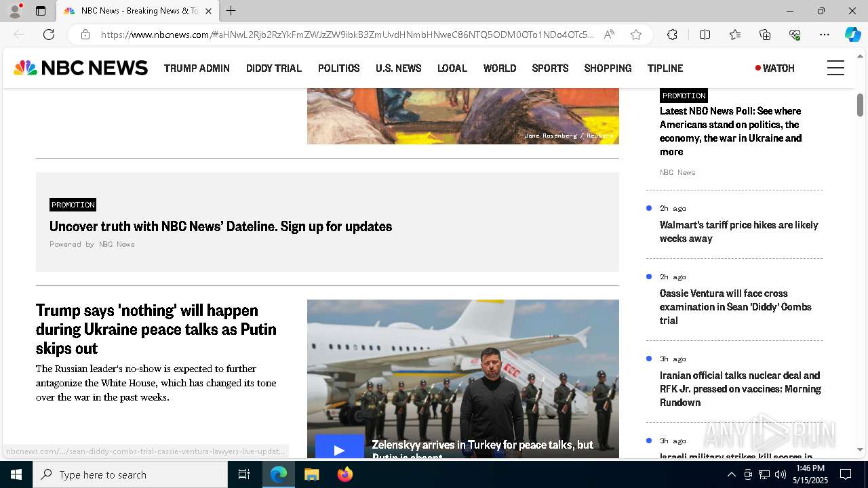View site information lock icon
Viewport: 868px width, 488px height.
pyautogui.click(x=85, y=35)
